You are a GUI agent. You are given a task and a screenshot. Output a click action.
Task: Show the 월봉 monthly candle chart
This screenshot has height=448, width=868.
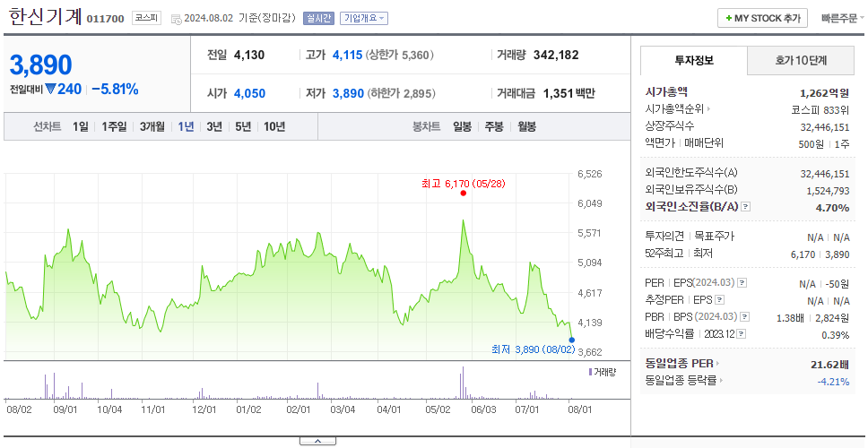pos(526,126)
